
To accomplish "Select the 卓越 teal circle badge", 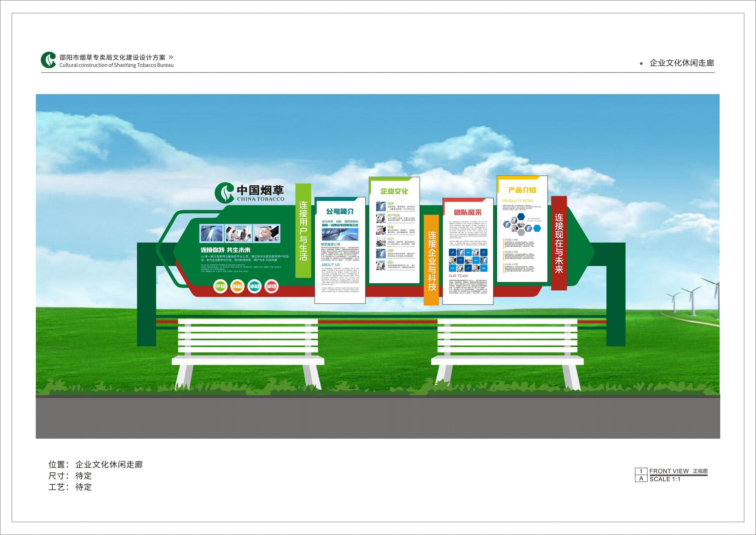I will [x=254, y=286].
